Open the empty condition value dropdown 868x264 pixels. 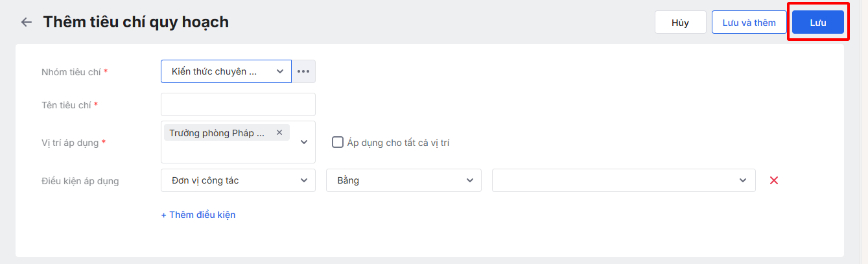[x=623, y=180]
